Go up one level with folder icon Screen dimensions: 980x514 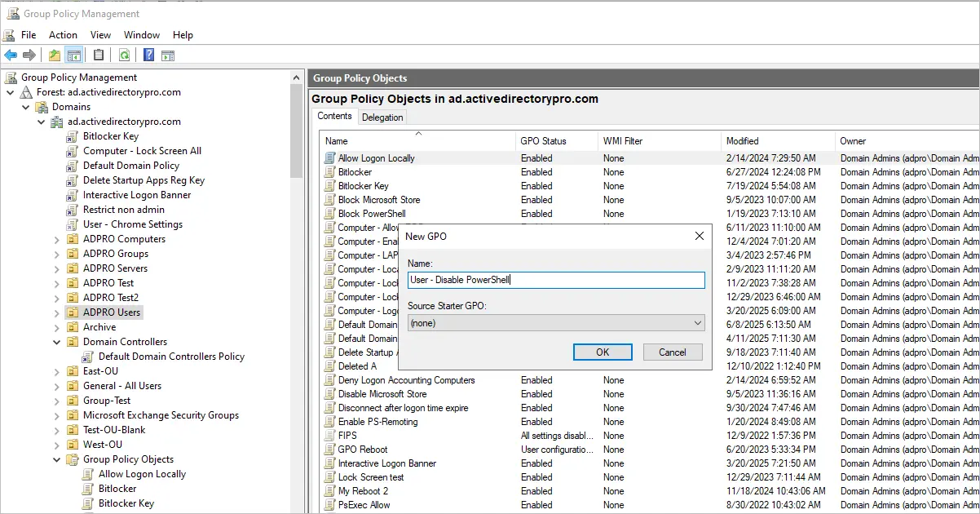tap(55, 55)
